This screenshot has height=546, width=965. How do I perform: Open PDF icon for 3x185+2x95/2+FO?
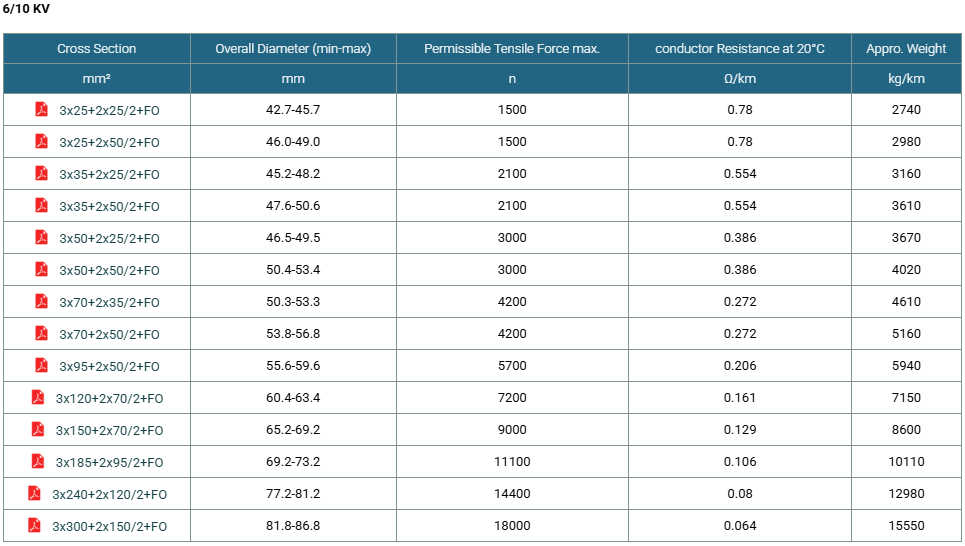38,462
